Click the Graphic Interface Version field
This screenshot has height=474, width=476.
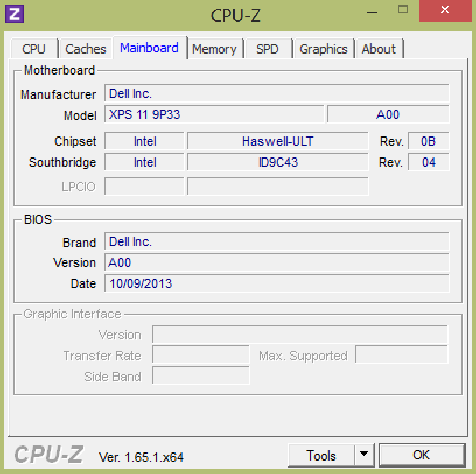[x=300, y=335]
